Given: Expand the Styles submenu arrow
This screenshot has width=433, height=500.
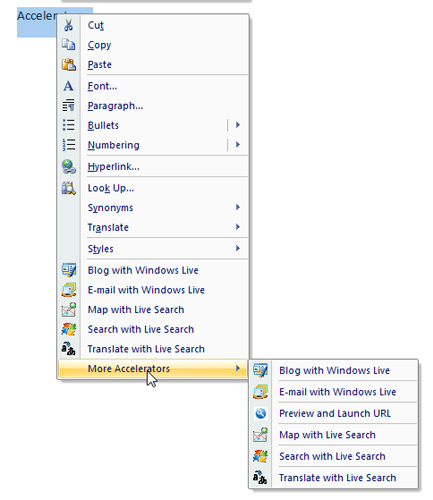Looking at the screenshot, I should click(x=238, y=248).
